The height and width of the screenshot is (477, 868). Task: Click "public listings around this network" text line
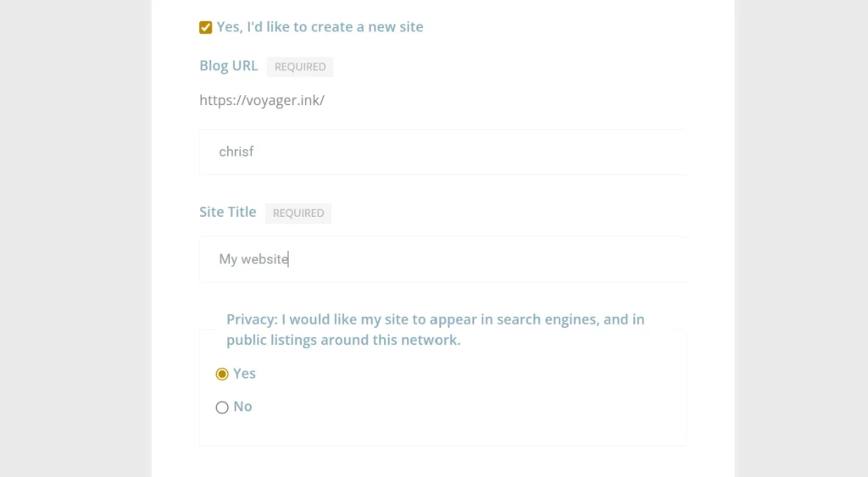coord(343,341)
